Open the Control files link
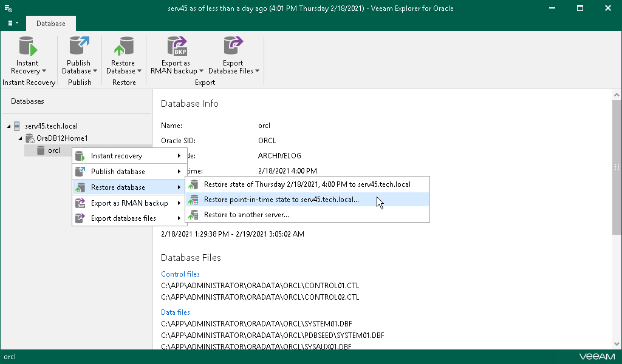622x364 pixels. click(180, 274)
